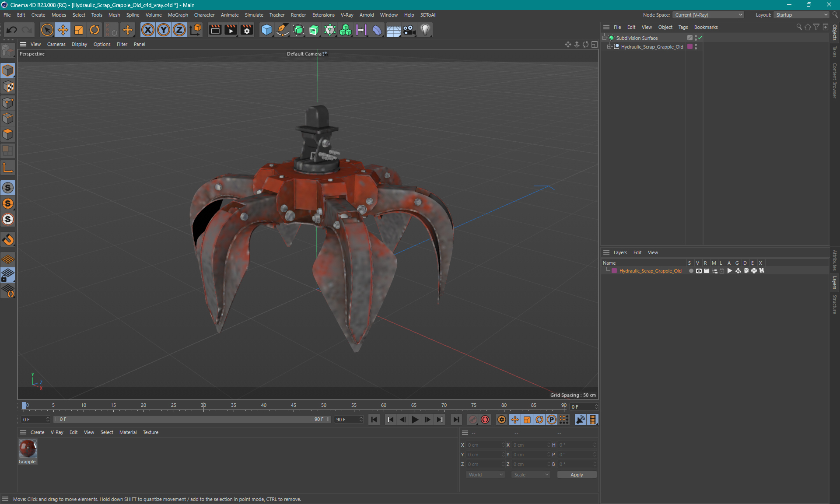840x504 pixels.
Task: Open the Simulate menu
Action: 254,15
